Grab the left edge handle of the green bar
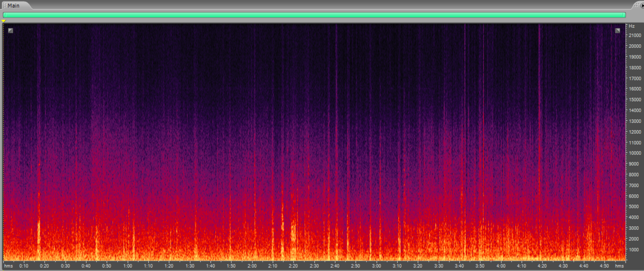Viewport: 644px width, 271px height. [4, 15]
